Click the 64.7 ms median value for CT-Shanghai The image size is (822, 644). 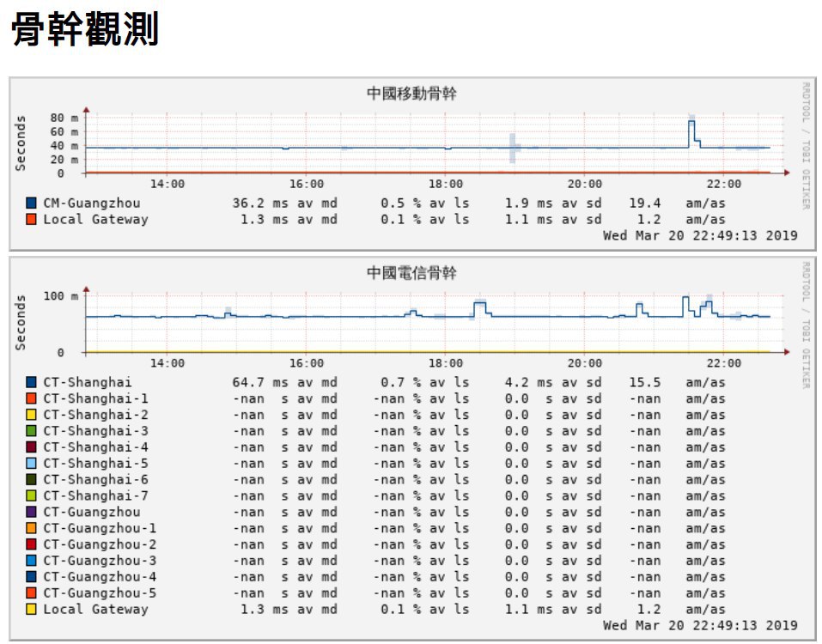(x=255, y=382)
